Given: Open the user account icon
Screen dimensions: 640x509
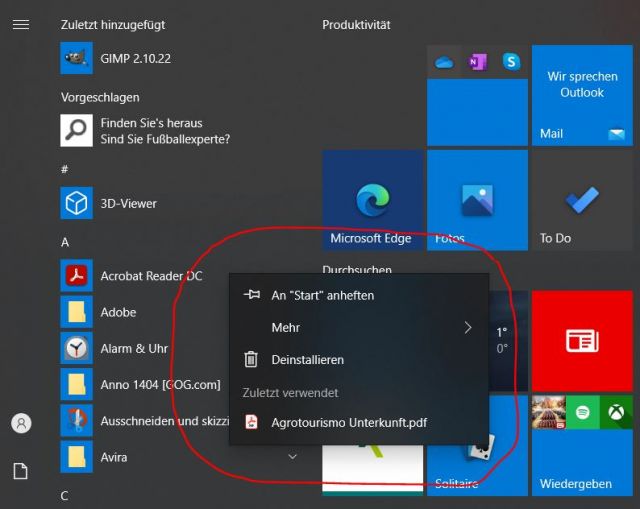Looking at the screenshot, I should click(x=21, y=423).
